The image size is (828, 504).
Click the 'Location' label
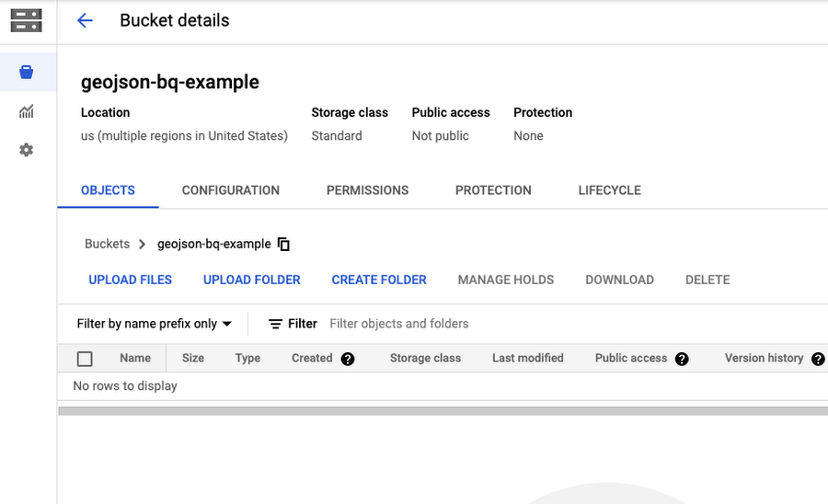tap(105, 112)
